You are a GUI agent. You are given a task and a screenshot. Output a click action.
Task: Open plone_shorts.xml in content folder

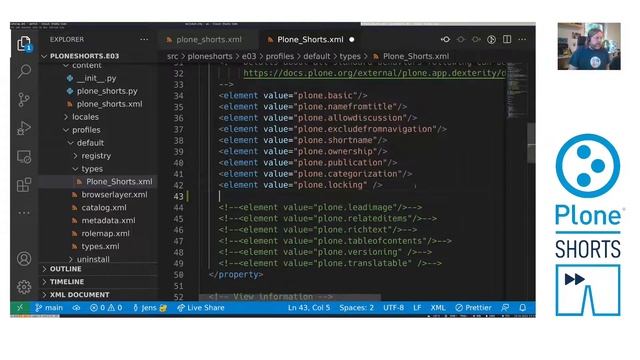109,104
